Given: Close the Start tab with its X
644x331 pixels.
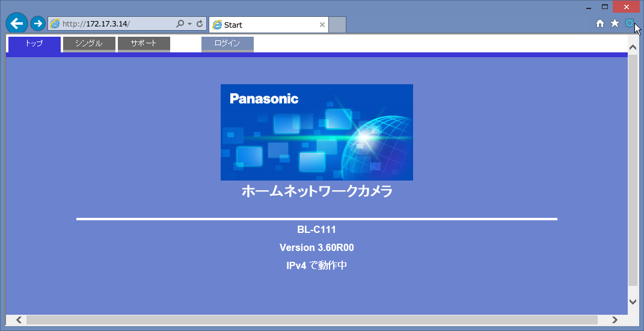Looking at the screenshot, I should [322, 25].
